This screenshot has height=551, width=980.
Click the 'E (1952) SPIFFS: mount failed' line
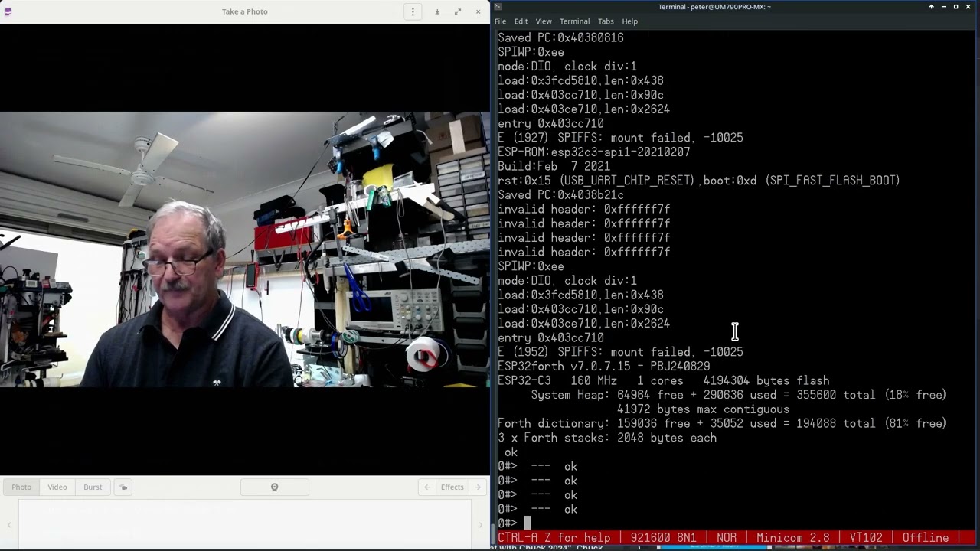click(x=620, y=352)
